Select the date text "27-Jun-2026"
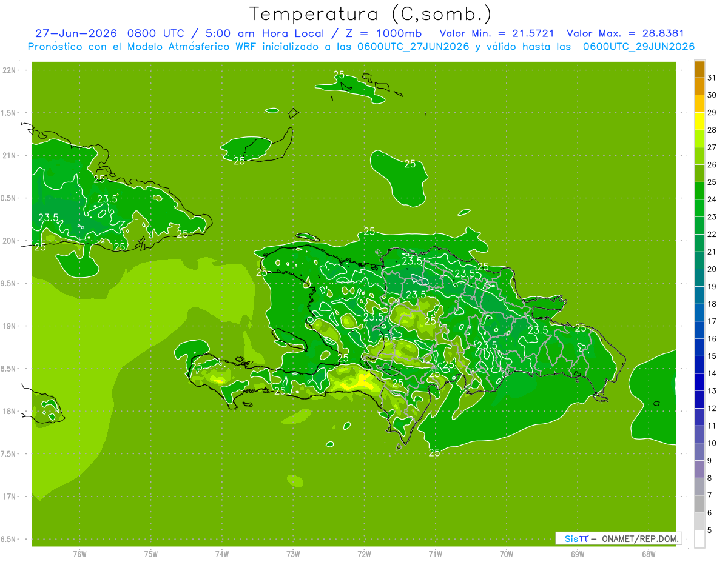728x562 pixels. pos(76,33)
